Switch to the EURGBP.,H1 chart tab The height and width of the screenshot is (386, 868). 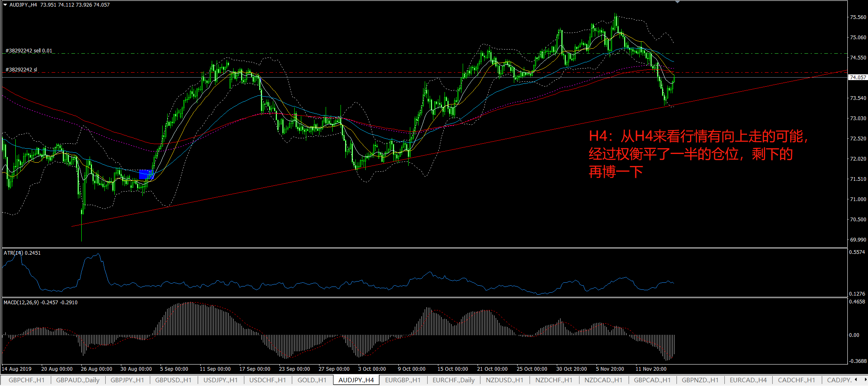[x=403, y=380]
